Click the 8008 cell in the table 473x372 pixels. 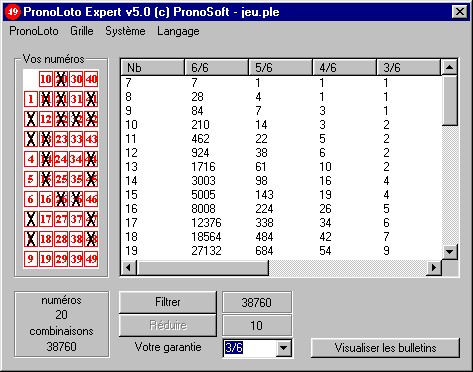tap(203, 209)
